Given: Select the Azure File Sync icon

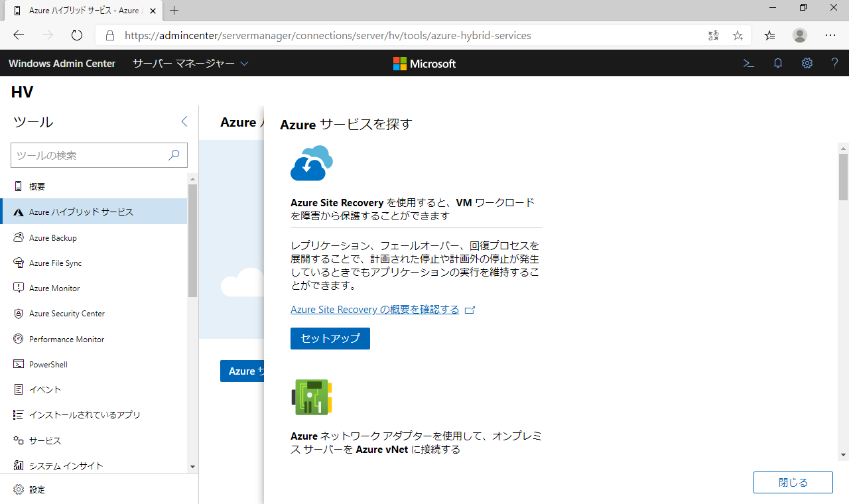Looking at the screenshot, I should point(18,263).
